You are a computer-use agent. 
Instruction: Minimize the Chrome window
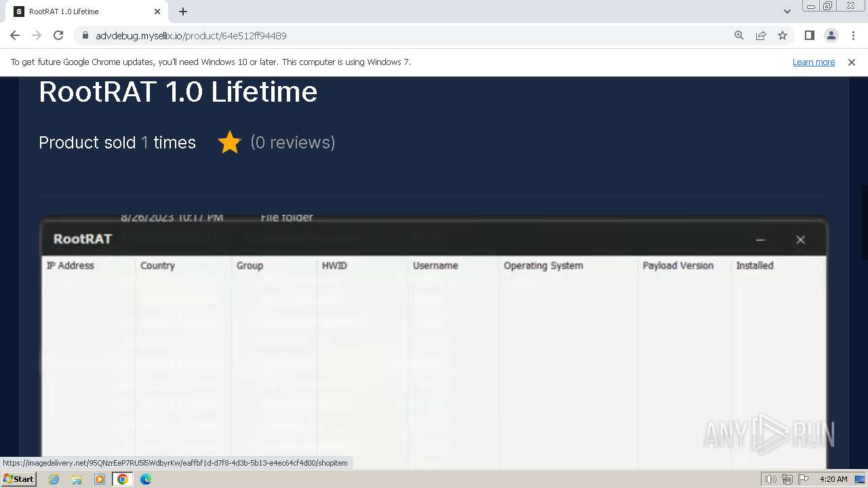811,5
